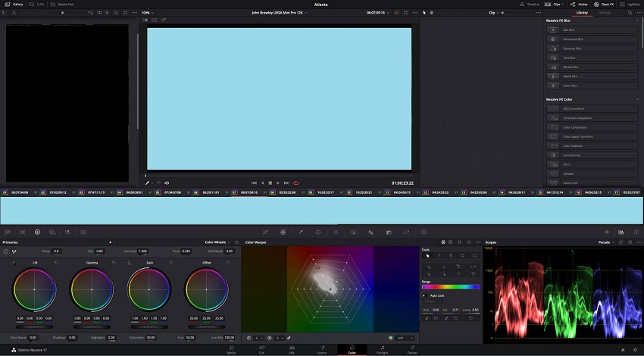Screen dimensions: 644x356
Task: Toggle loop playback in viewer
Action: (295, 183)
